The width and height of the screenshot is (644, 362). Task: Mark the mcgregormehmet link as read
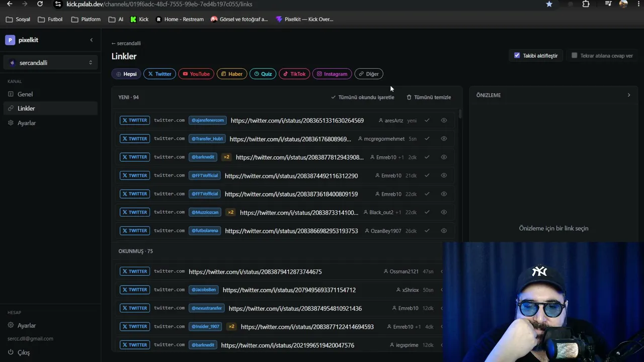[427, 139]
